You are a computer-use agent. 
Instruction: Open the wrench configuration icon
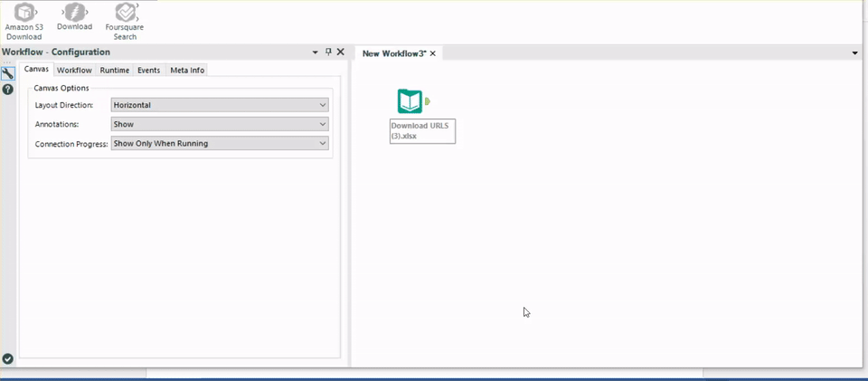pyautogui.click(x=8, y=73)
